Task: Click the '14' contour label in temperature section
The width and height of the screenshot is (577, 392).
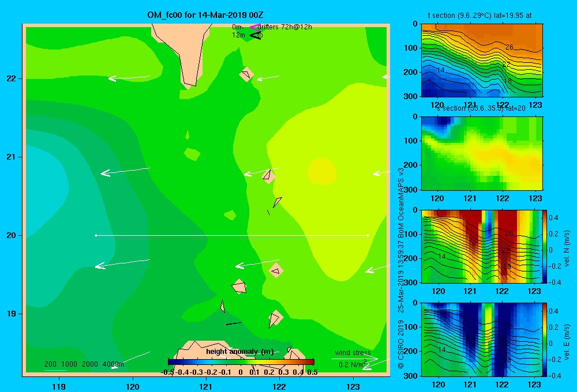Action: (x=440, y=70)
